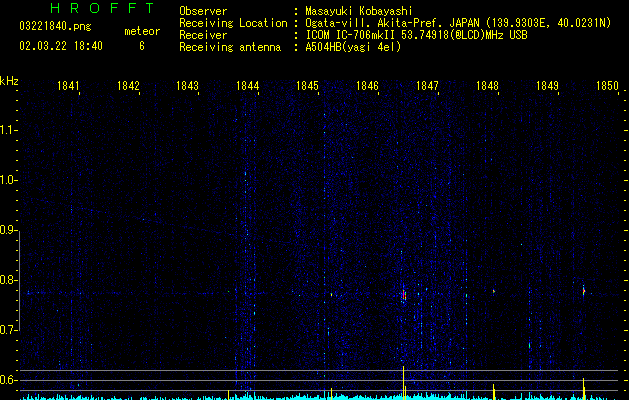Click the 1847 time marker
Screen dimensions: 629x400
pos(427,86)
